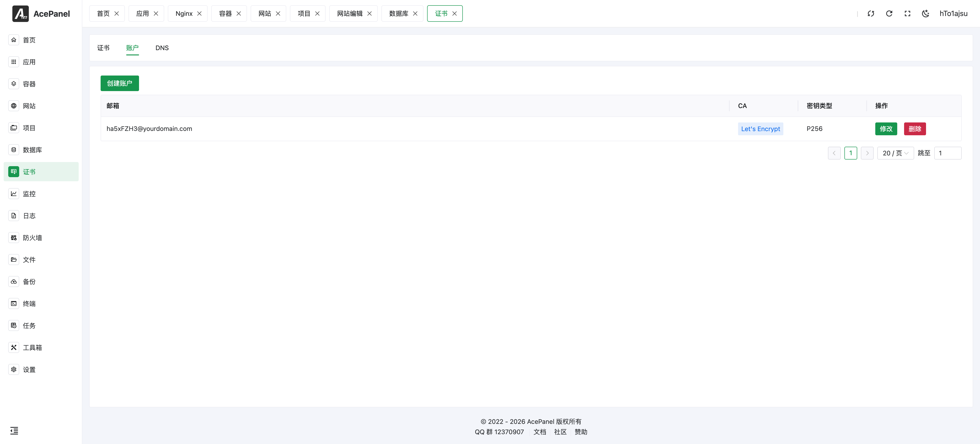980x444 pixels.
Task: Expand the 20 / 页 page size dropdown
Action: click(895, 153)
